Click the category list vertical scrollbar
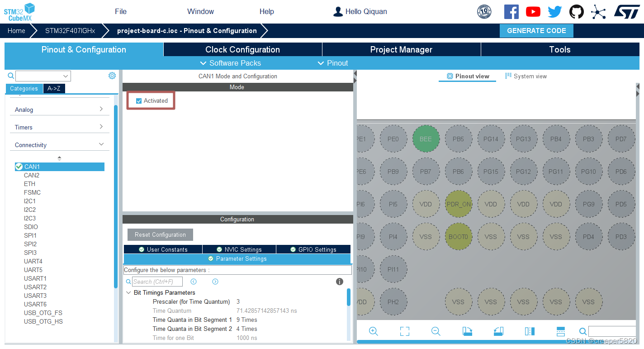644x349 pixels. (116, 196)
